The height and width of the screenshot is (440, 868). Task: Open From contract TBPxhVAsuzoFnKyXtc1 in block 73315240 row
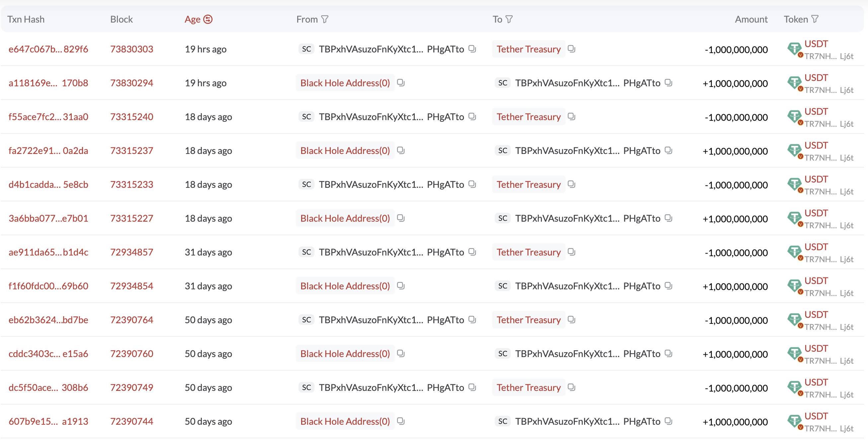(x=391, y=117)
